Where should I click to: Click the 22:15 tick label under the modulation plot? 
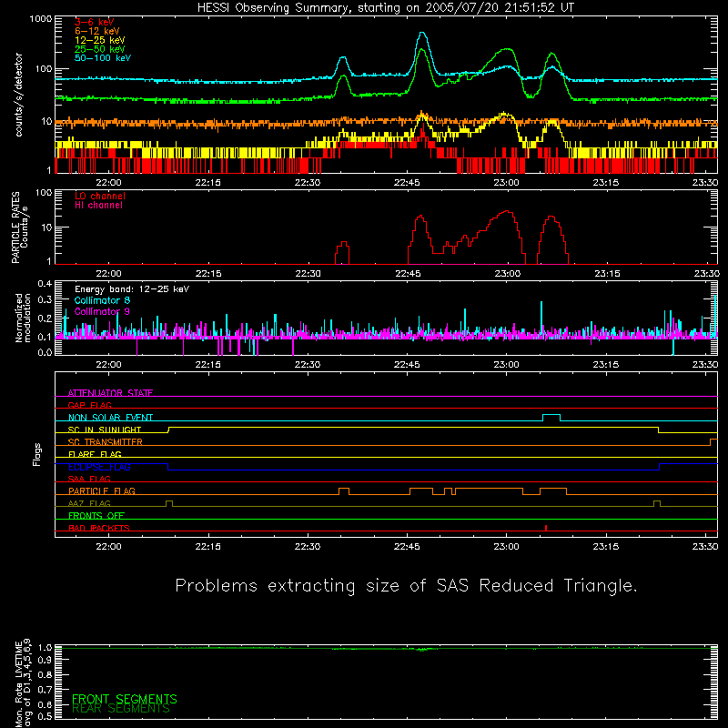208,365
